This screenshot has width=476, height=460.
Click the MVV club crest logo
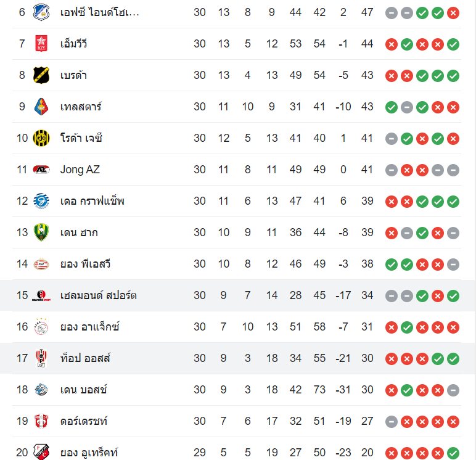[x=40, y=44]
